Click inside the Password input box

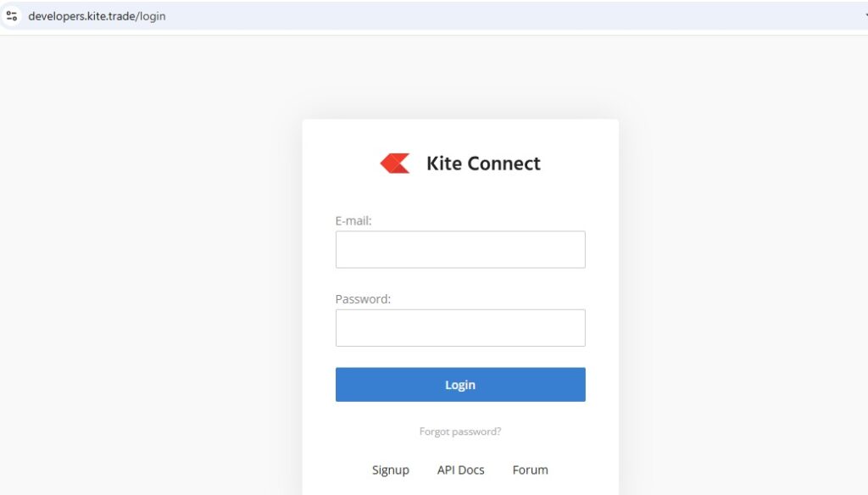[460, 327]
